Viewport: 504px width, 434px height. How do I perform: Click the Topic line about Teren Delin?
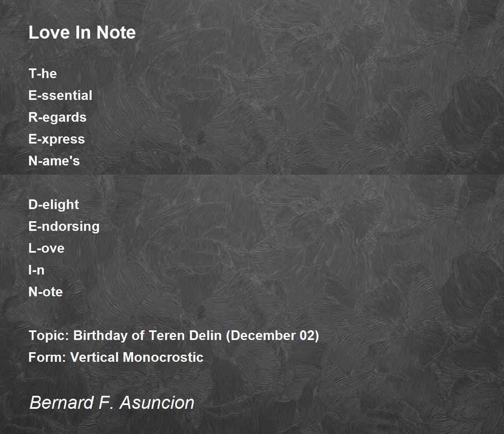(174, 336)
